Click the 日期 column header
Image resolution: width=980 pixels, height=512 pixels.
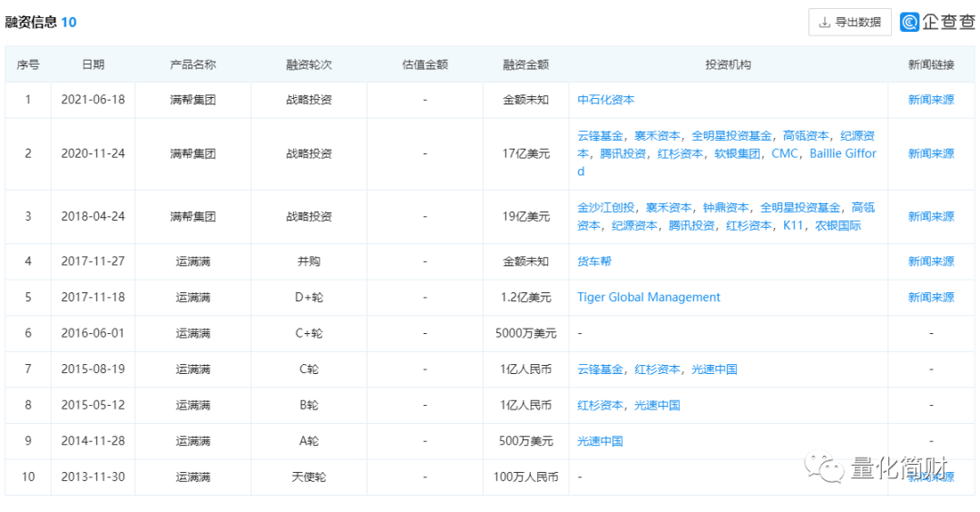[x=93, y=64]
